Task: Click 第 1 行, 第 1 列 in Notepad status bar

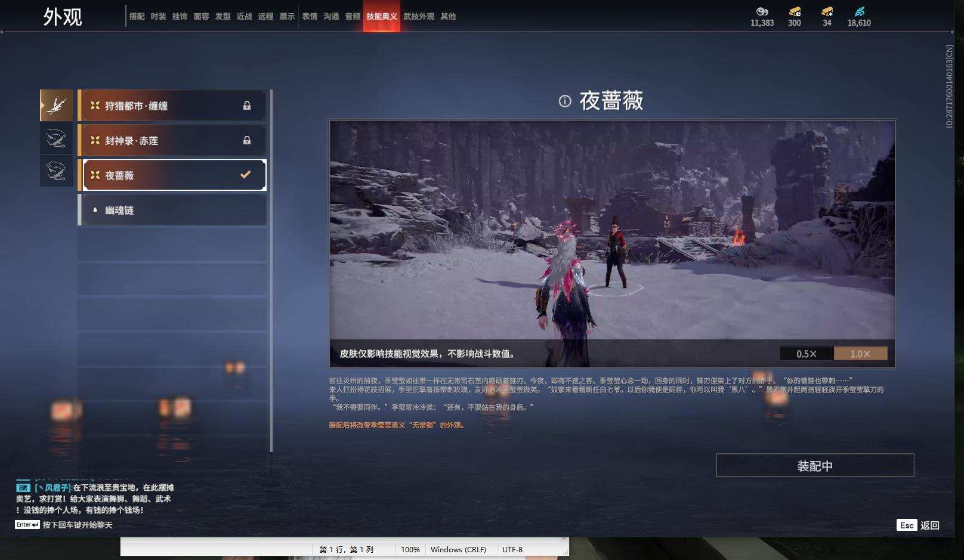Action: click(347, 549)
